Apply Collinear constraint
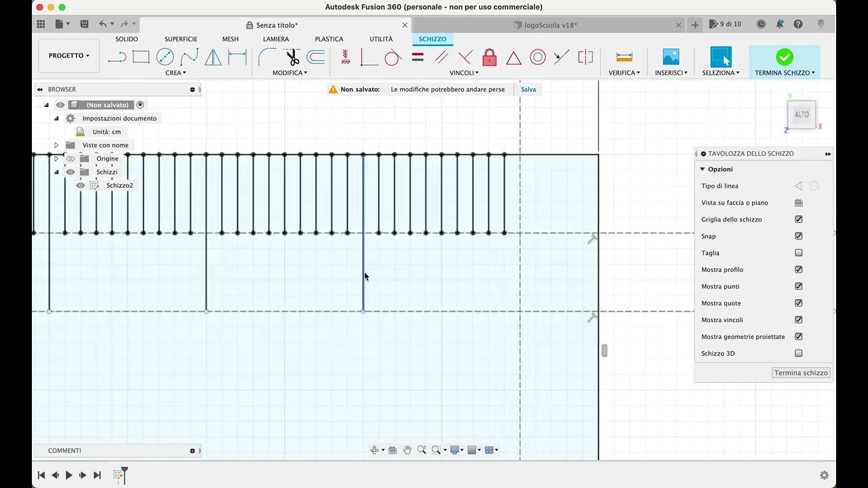 point(561,58)
